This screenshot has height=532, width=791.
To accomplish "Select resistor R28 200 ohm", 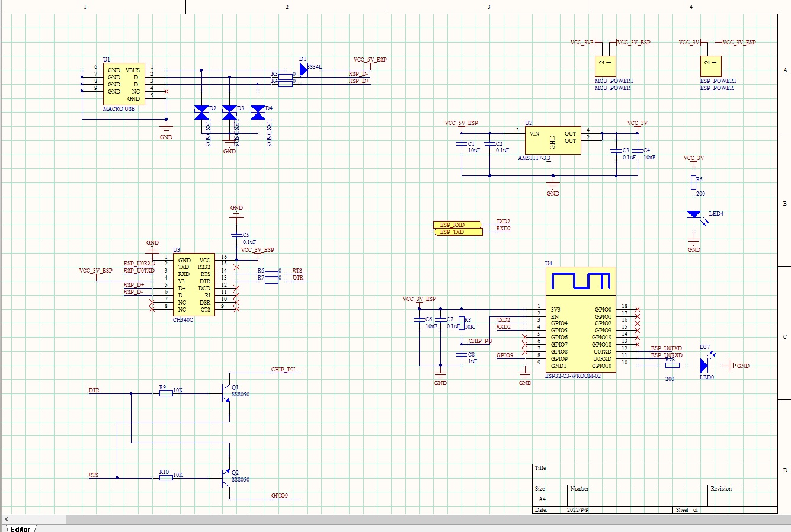I will tap(672, 366).
